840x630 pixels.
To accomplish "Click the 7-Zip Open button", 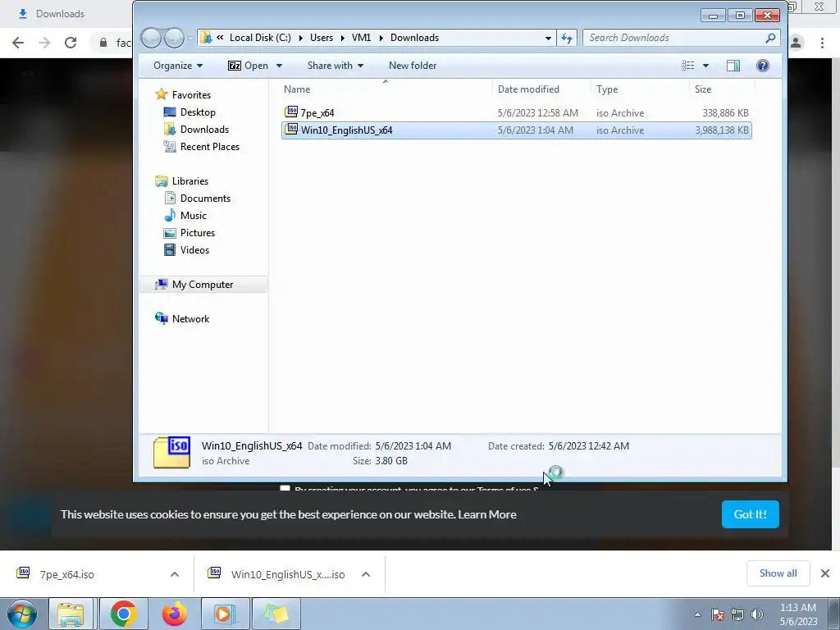I will pos(248,66).
